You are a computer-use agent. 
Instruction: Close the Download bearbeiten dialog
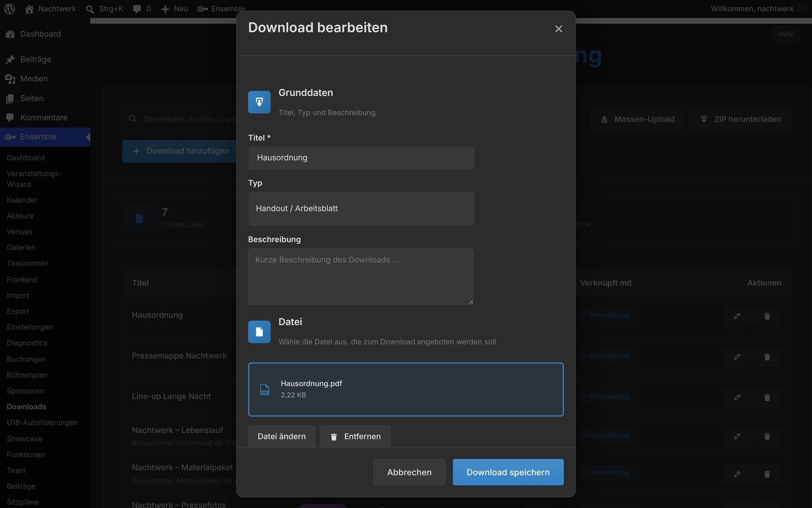click(x=558, y=29)
